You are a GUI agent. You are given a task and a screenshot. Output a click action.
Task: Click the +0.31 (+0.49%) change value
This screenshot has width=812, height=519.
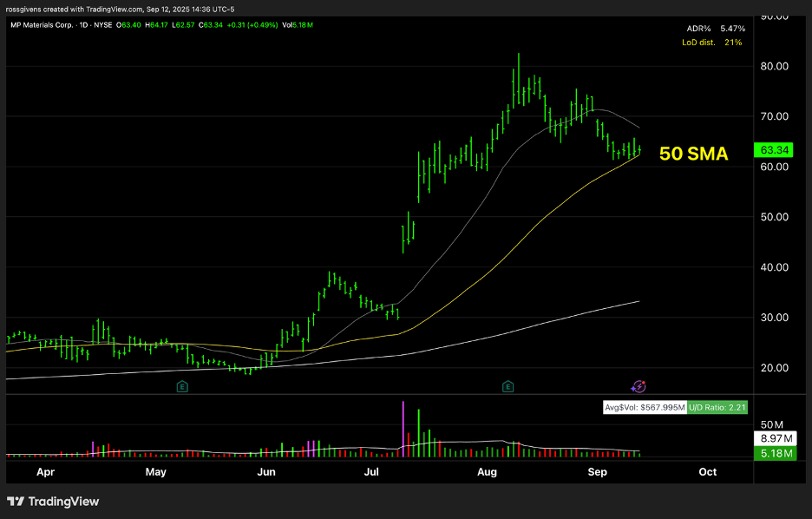tap(253, 24)
